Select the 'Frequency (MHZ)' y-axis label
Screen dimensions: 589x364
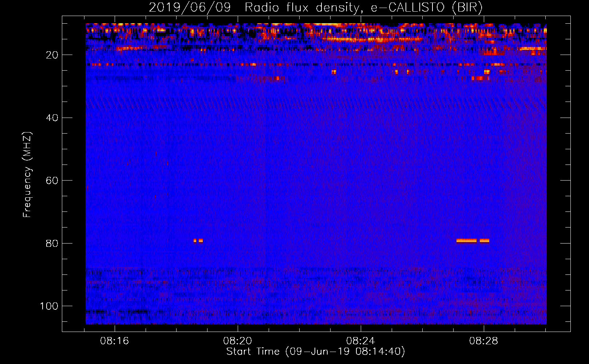click(x=27, y=175)
